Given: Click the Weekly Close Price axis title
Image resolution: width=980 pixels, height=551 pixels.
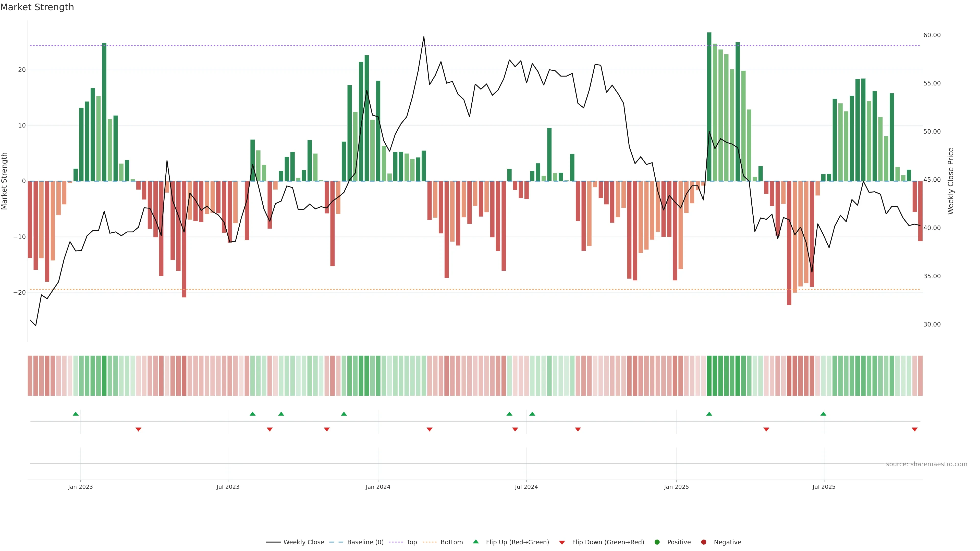Looking at the screenshot, I should 951,181.
